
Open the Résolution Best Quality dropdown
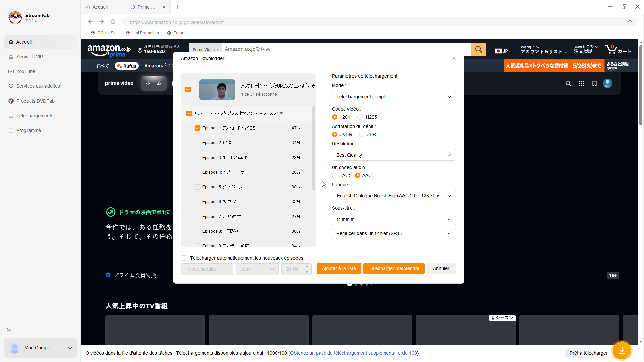point(394,155)
